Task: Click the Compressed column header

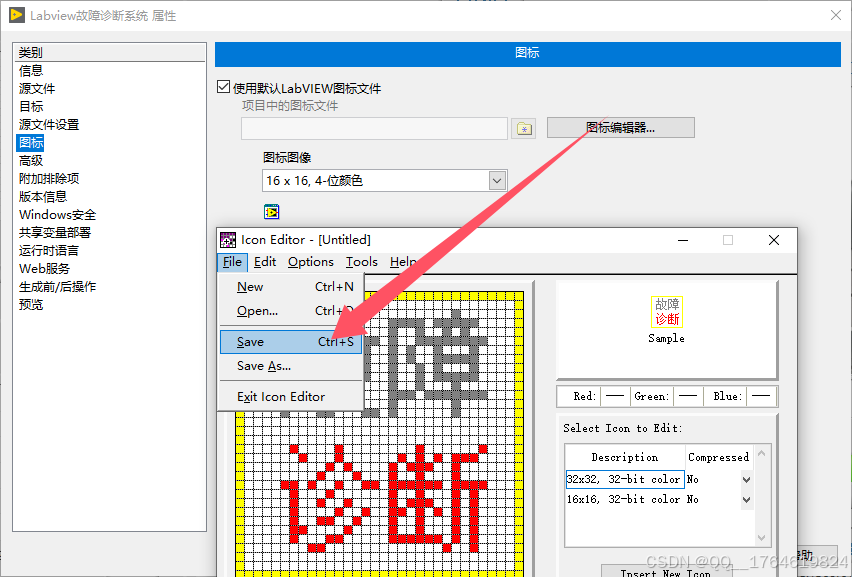Action: click(719, 457)
